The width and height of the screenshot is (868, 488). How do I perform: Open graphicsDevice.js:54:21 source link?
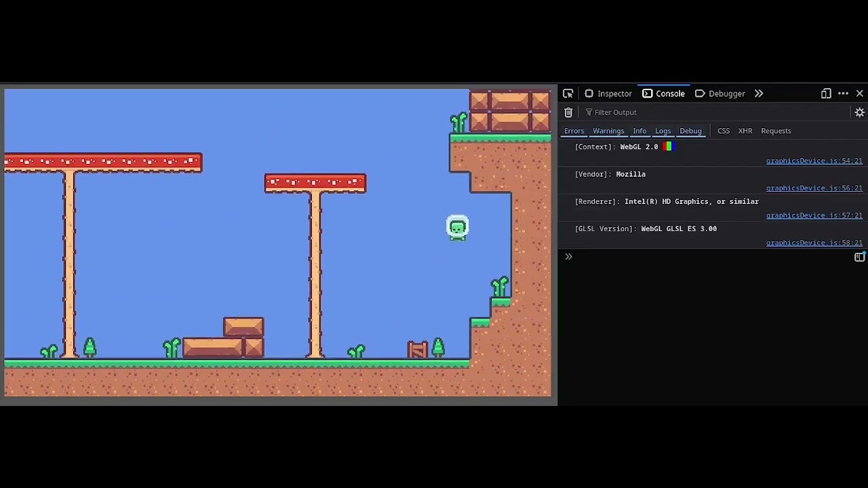(x=814, y=161)
